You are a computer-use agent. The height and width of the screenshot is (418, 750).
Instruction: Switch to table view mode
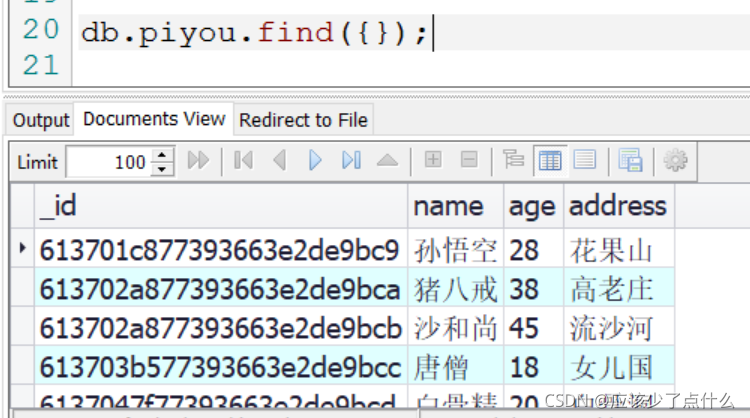(550, 161)
